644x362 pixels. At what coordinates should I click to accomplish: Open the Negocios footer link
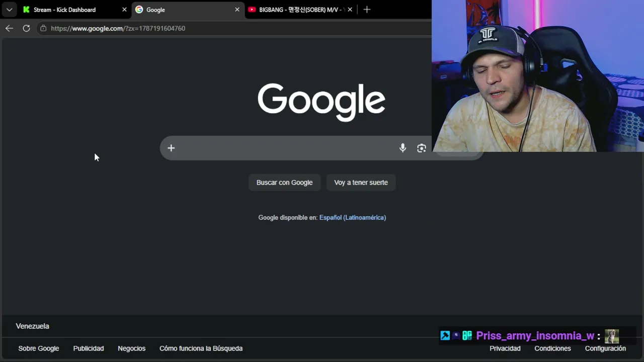(x=131, y=348)
